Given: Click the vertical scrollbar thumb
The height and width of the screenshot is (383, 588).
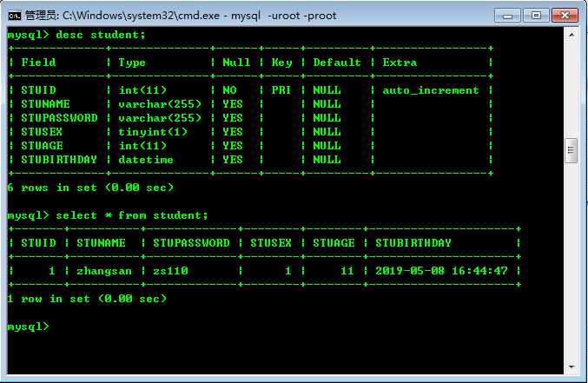Looking at the screenshot, I should pyautogui.click(x=571, y=150).
